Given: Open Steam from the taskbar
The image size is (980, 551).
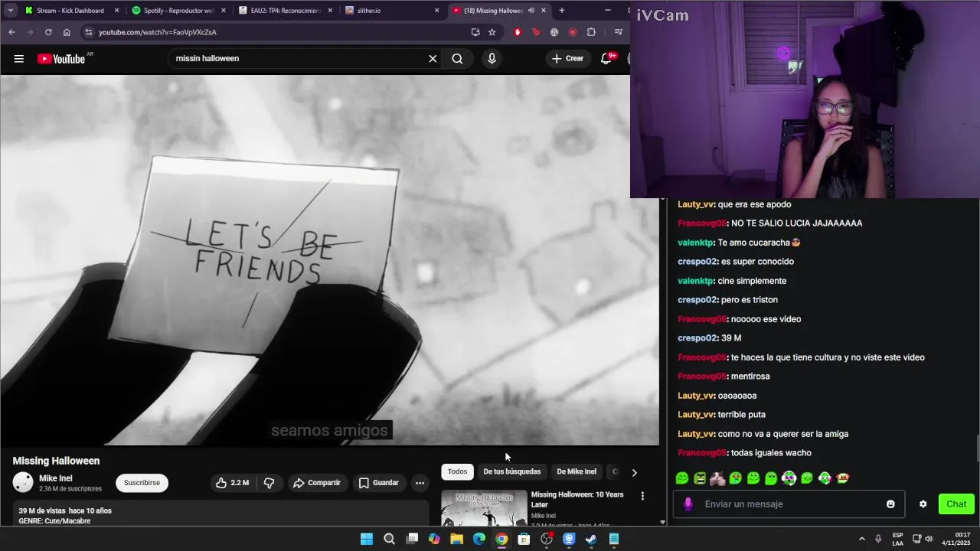Looking at the screenshot, I should coord(591,539).
